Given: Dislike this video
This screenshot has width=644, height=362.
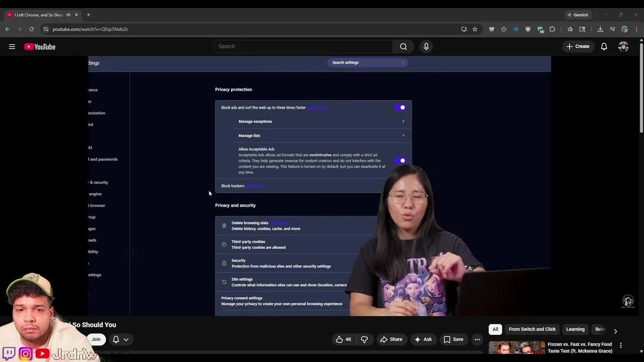Looking at the screenshot, I should [364, 339].
